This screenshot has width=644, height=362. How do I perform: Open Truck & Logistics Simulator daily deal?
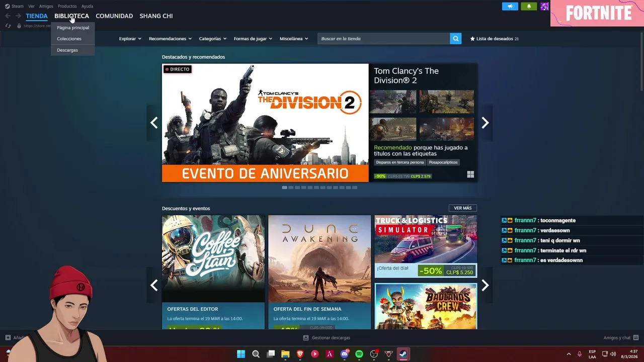pos(426,246)
